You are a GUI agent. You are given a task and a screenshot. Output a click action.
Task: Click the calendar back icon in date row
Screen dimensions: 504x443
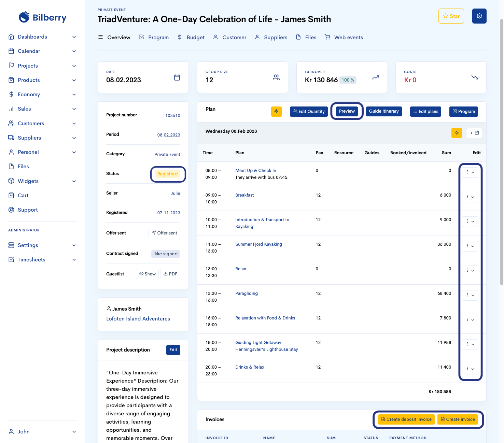click(x=474, y=133)
